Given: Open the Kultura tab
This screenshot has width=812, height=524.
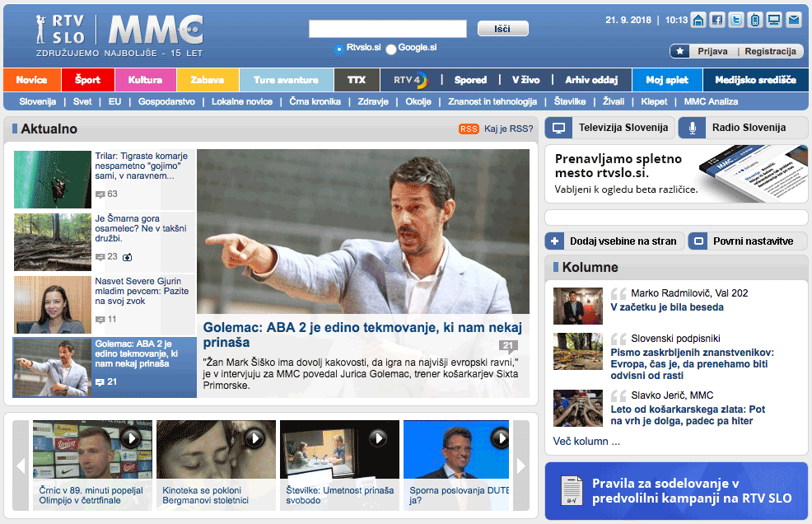Looking at the screenshot, I should click(146, 80).
